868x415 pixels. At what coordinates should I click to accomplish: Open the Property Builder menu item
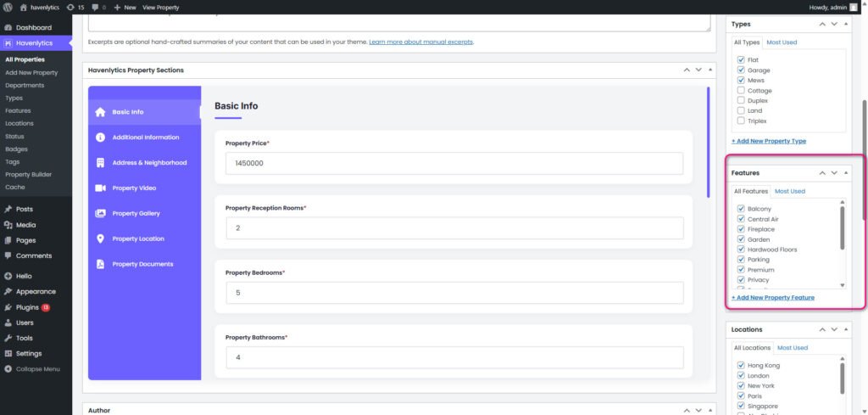[x=28, y=174]
